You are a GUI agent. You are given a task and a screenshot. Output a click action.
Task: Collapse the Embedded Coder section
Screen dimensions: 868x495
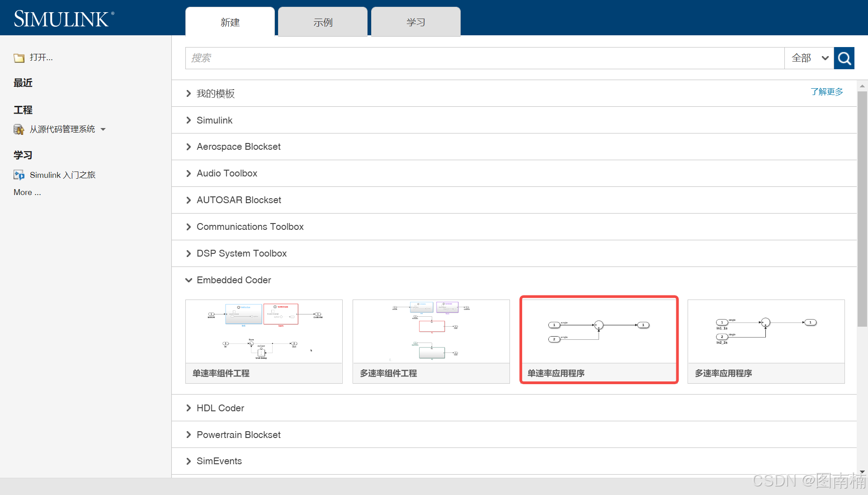pos(189,280)
